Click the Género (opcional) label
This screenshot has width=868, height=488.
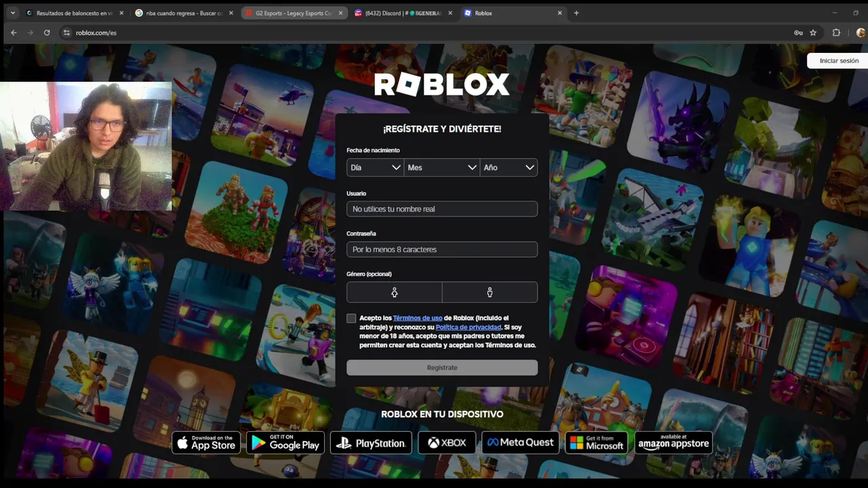pos(369,274)
